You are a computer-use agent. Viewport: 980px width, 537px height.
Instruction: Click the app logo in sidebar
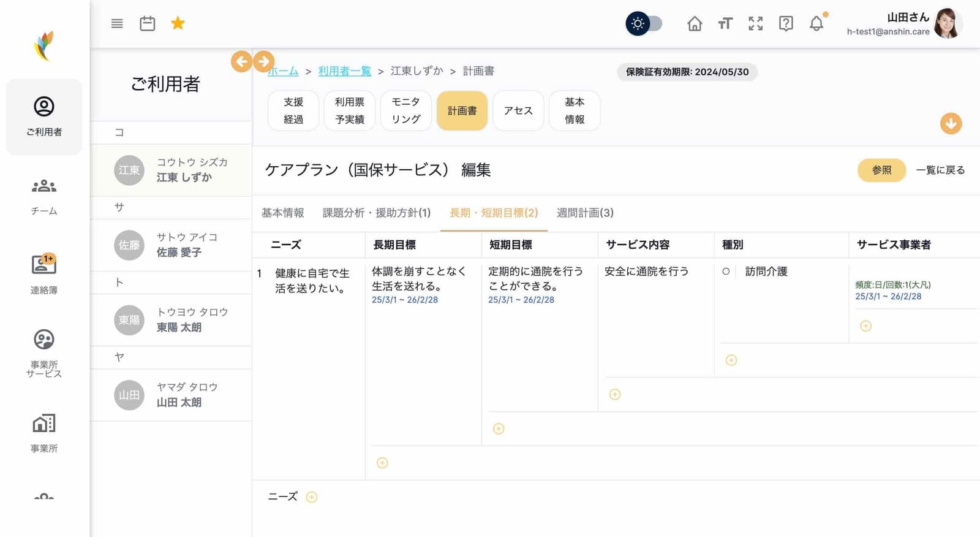(x=44, y=46)
